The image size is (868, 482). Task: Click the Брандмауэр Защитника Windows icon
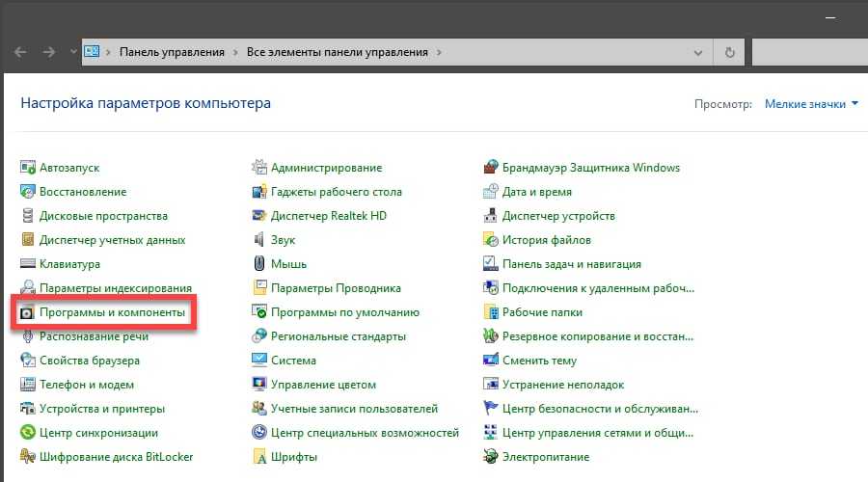click(491, 167)
